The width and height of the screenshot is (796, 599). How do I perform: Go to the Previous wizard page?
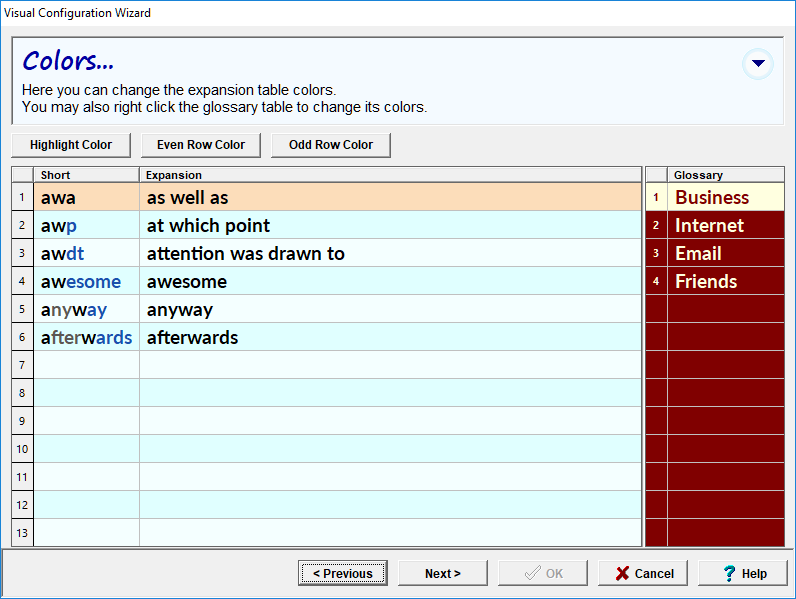[x=342, y=573]
